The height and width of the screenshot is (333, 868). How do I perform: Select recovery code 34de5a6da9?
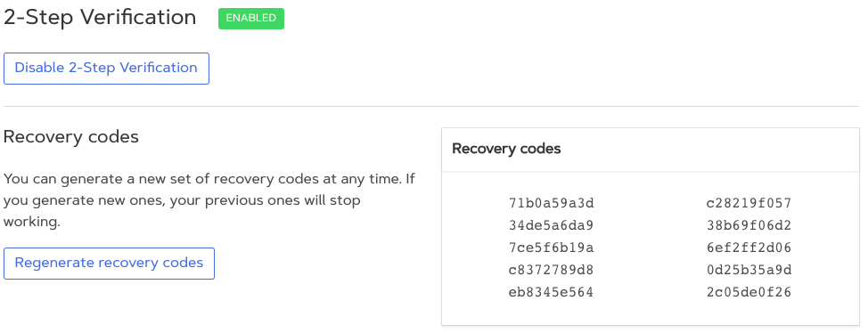point(551,225)
